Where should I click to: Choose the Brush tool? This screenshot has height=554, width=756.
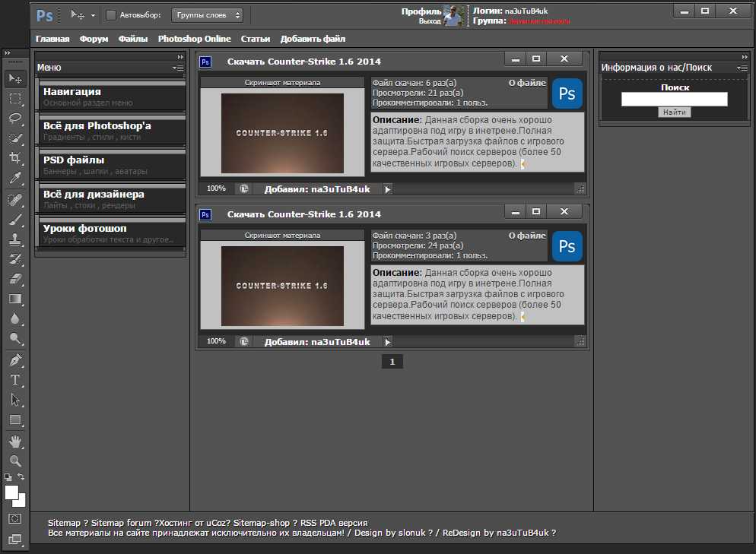[x=15, y=219]
